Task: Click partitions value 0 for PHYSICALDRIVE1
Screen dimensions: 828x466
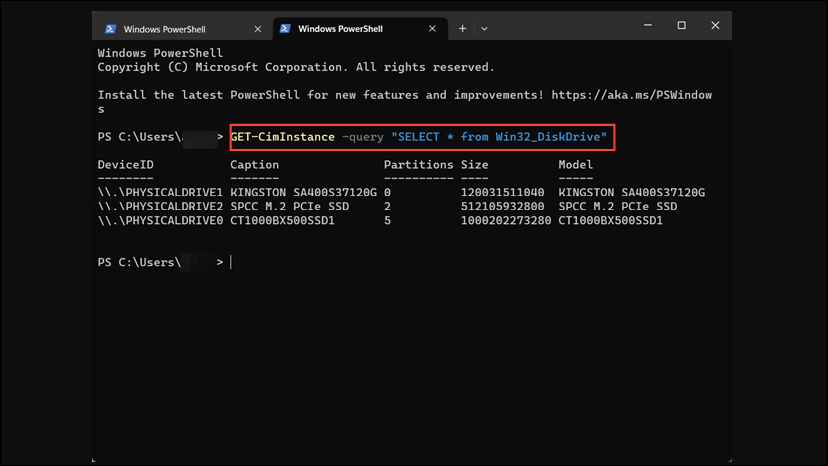Action: tap(388, 193)
